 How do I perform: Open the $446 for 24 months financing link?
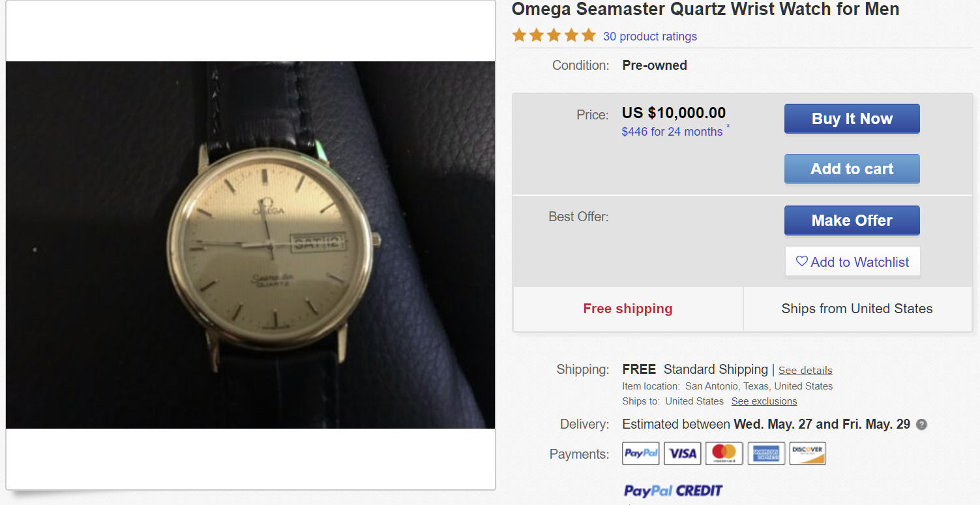[672, 132]
